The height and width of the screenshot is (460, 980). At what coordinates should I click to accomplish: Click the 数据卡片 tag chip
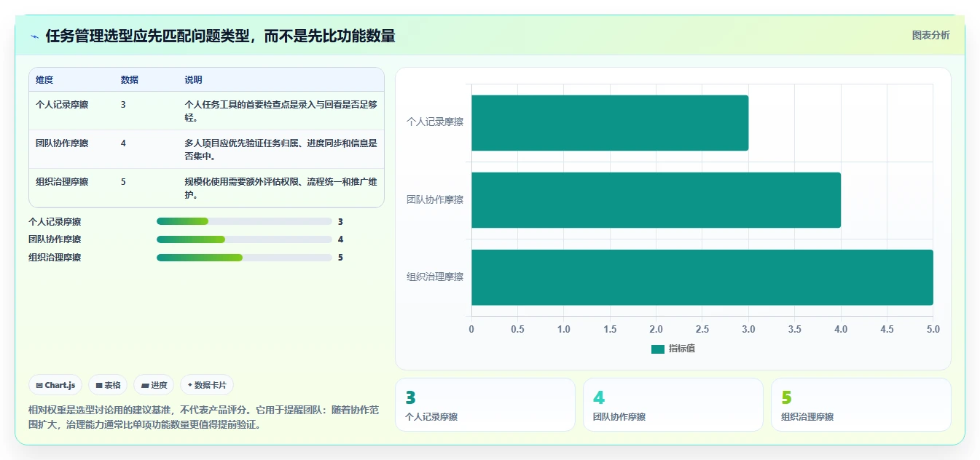point(207,385)
